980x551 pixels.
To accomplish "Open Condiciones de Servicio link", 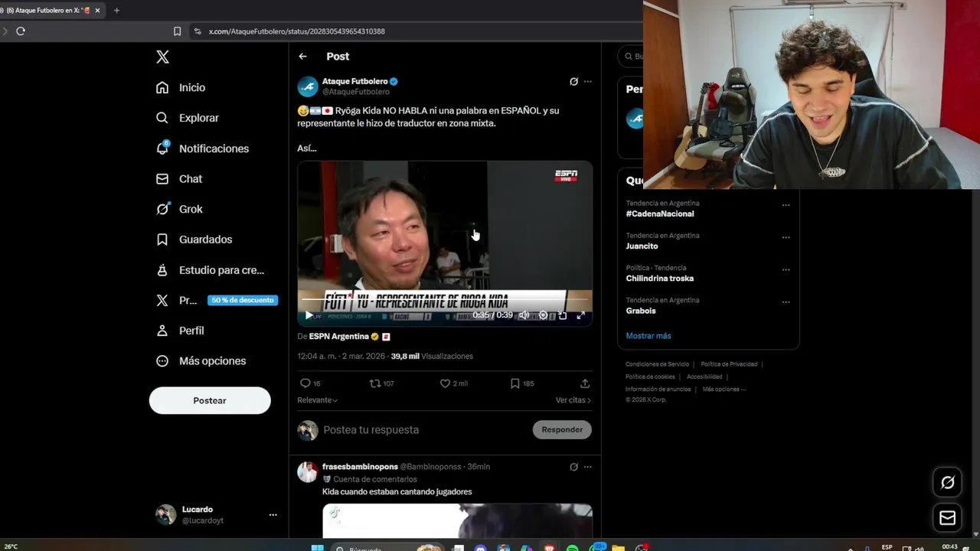I will [x=657, y=364].
